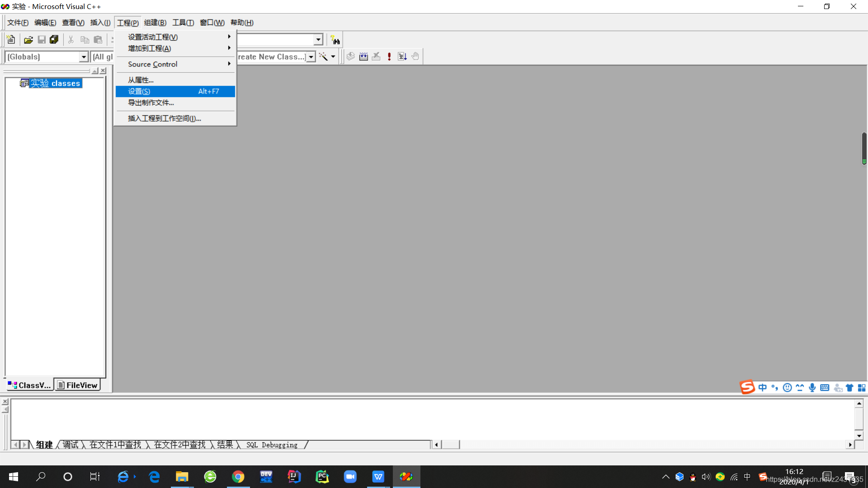Switch to the FileView tab
This screenshot has width=868, height=488.
coord(77,385)
